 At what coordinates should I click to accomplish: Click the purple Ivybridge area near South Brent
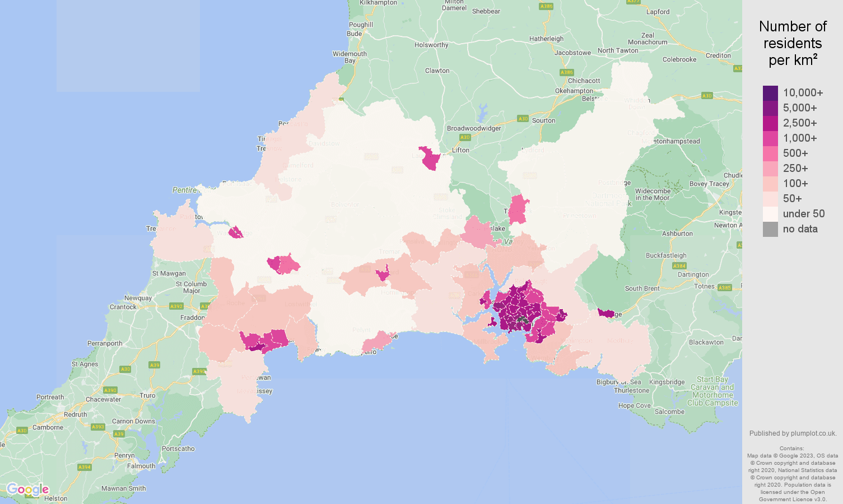pyautogui.click(x=606, y=313)
